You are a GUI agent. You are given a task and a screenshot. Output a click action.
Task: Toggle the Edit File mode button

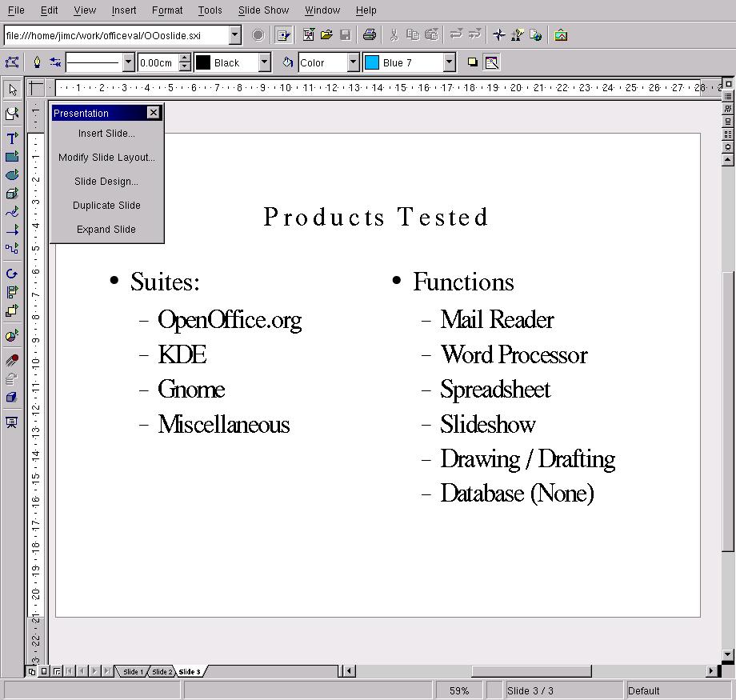(282, 35)
